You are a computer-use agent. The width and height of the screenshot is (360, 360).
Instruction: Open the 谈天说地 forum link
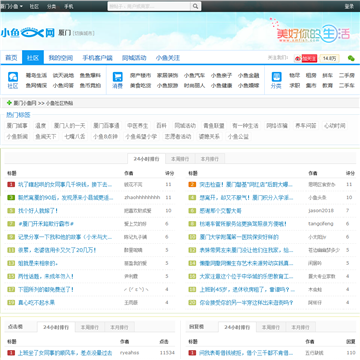tap(63, 75)
